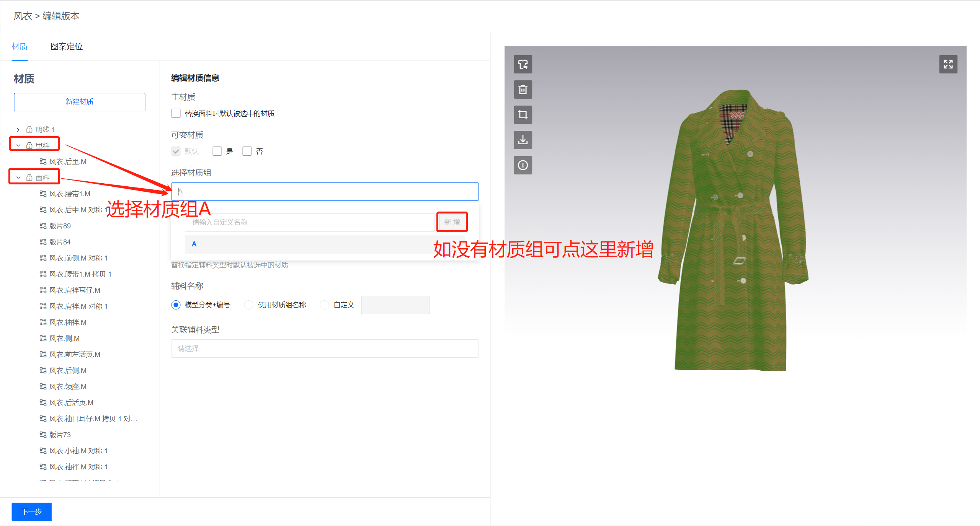Tick the 否 checkbox under 可变材质
980x526 pixels.
pos(247,151)
